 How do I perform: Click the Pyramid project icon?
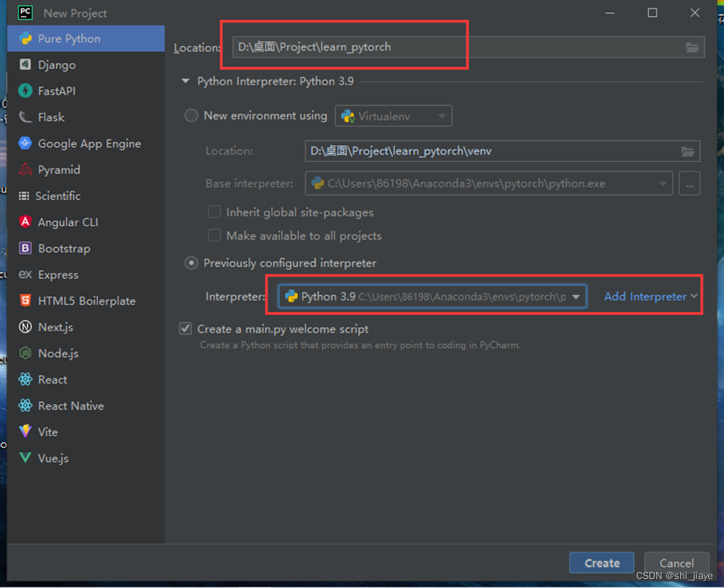pyautogui.click(x=25, y=169)
